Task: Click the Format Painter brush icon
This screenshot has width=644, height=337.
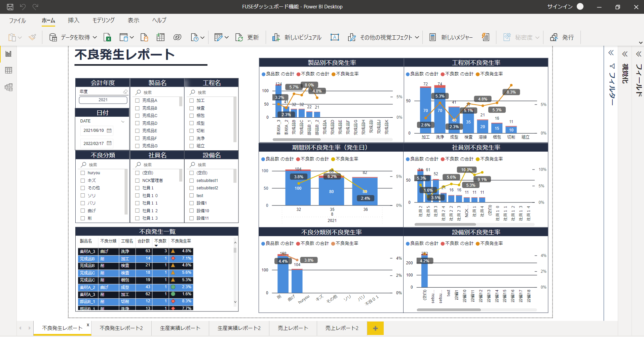Action: click(32, 37)
